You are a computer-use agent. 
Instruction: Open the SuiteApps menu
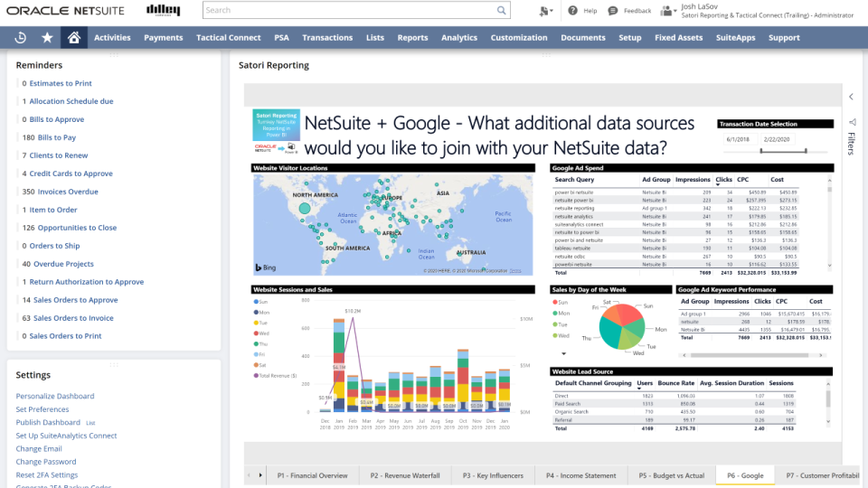pos(735,38)
